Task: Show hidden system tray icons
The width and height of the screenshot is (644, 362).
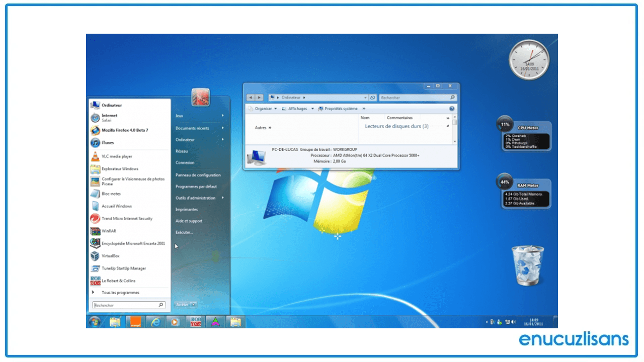Action: coord(486,322)
